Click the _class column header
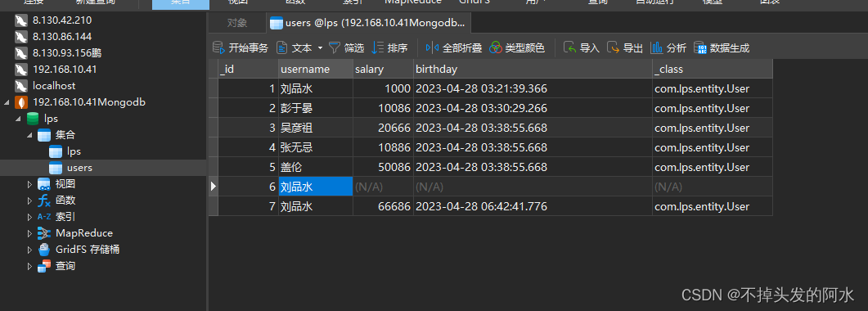868x311 pixels. 712,70
